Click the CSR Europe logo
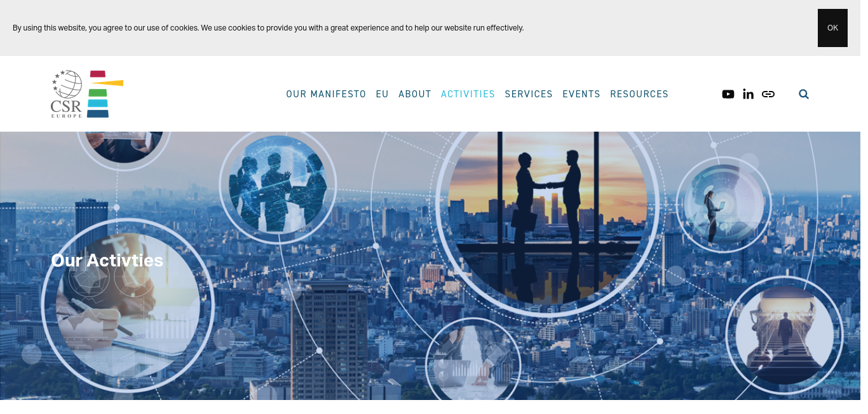Screen dimensions: 868x414 (x=87, y=94)
